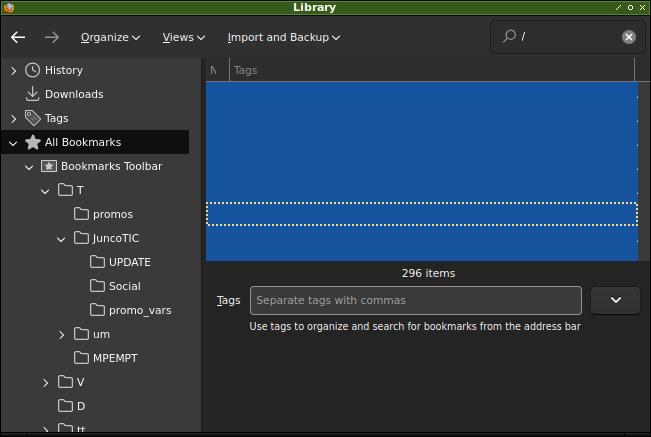
Task: Collapse the Bookmarks Toolbar node
Action: point(29,167)
